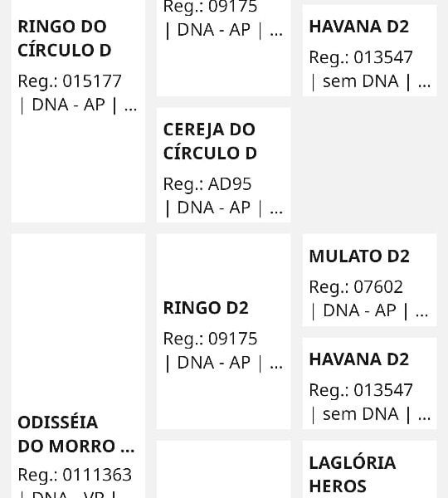Open the ODISSÉIA DO MORRO card
The image size is (448, 498).
[78, 366]
